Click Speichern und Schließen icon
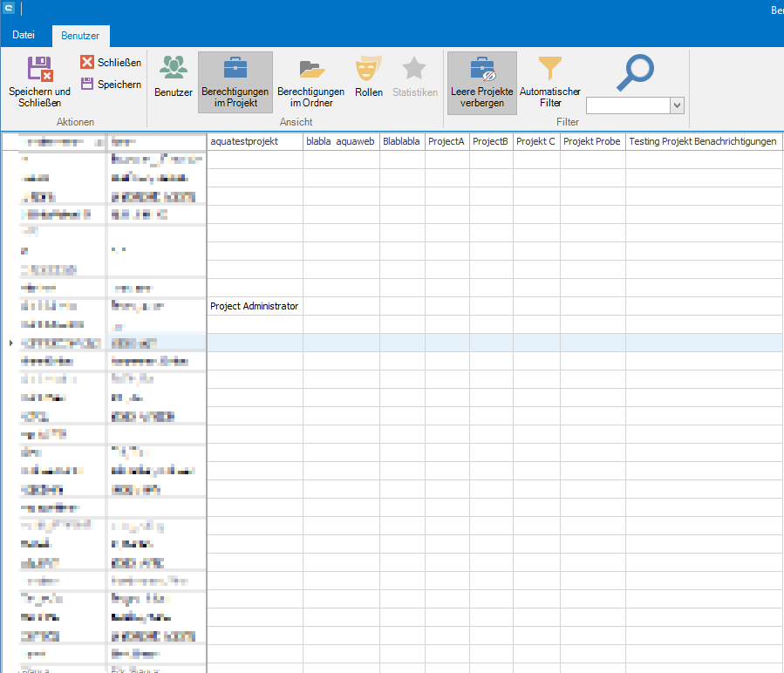Screen dimensions: 784x673 (39, 70)
